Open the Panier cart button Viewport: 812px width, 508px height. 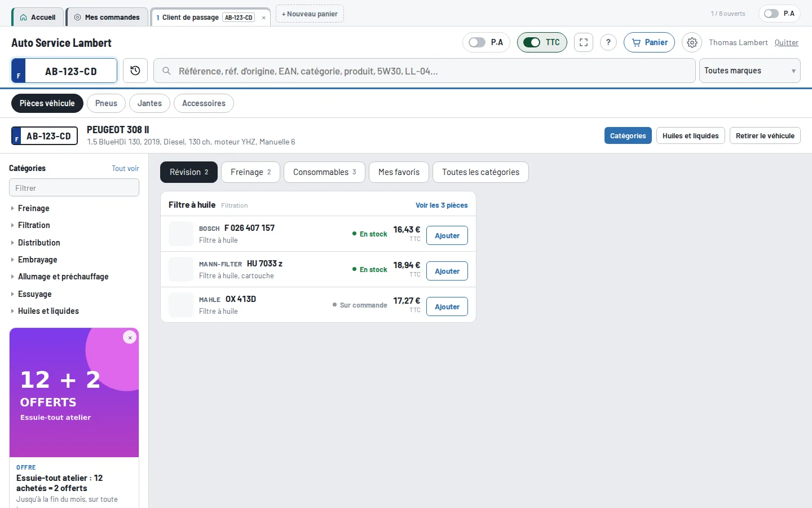tap(649, 42)
